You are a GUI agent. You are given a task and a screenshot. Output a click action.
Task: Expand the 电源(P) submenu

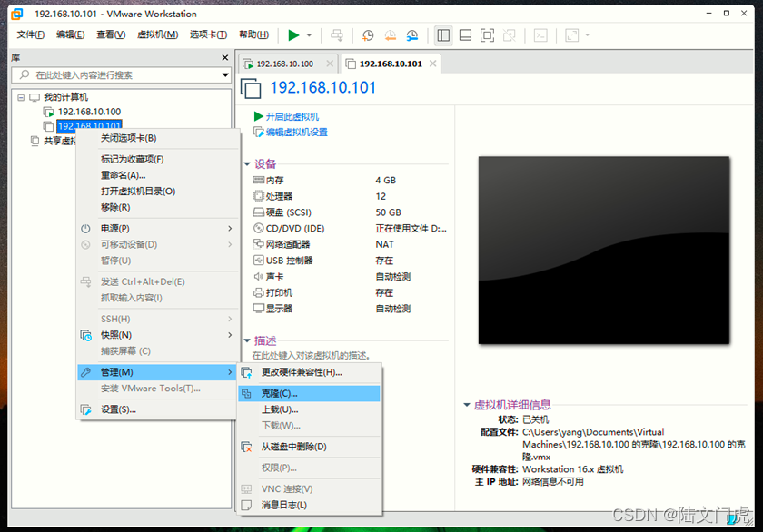[x=158, y=229]
